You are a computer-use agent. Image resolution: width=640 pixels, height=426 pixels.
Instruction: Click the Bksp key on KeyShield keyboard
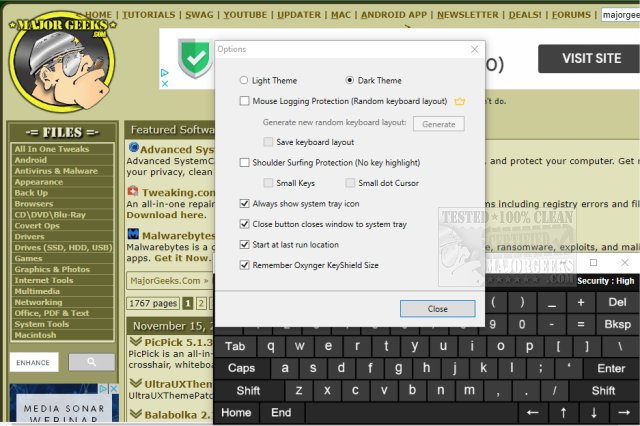pyautogui.click(x=618, y=324)
